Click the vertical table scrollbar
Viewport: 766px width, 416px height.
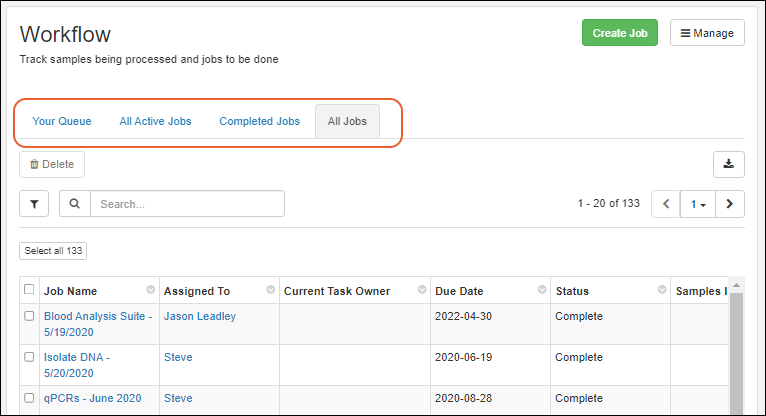pyautogui.click(x=736, y=350)
